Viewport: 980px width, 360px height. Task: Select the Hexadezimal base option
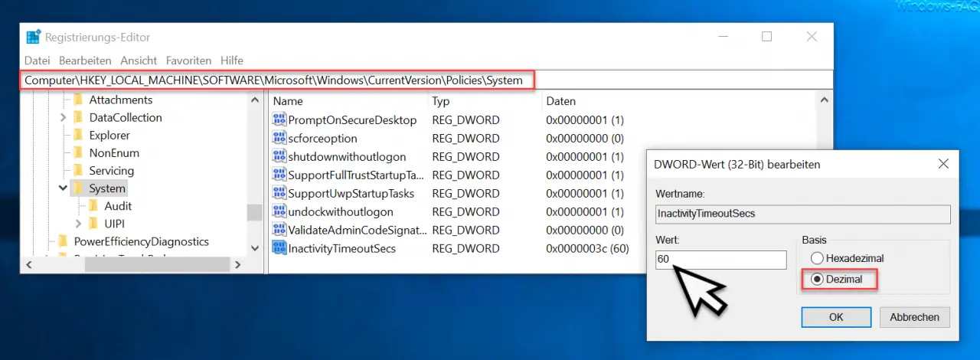pos(816,259)
